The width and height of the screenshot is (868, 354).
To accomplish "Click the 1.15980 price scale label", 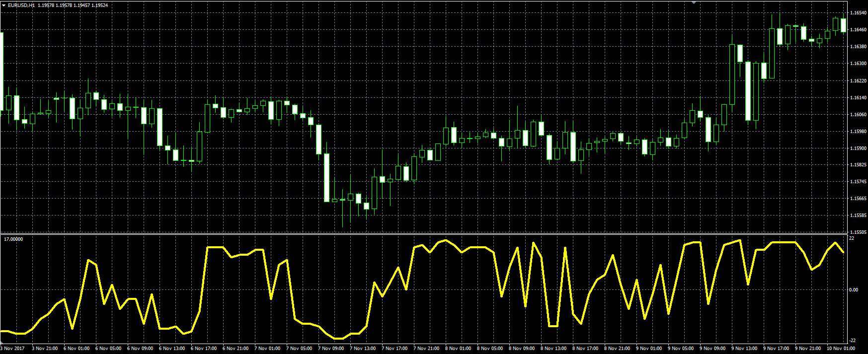I will [859, 132].
